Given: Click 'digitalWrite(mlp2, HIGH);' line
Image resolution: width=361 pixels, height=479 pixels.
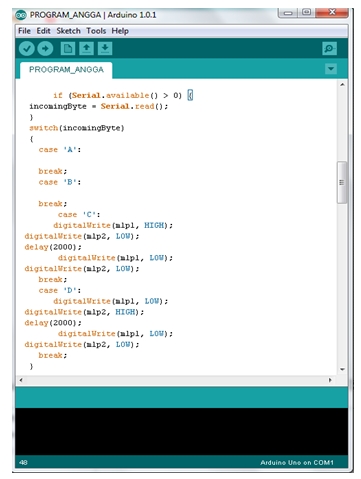Looking at the screenshot, I should pyautogui.click(x=84, y=312).
